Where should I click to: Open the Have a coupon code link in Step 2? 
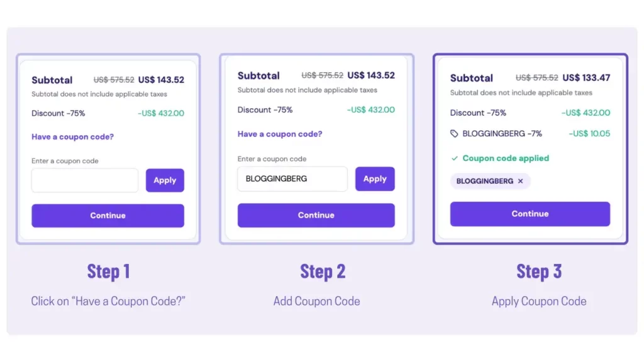(x=280, y=134)
